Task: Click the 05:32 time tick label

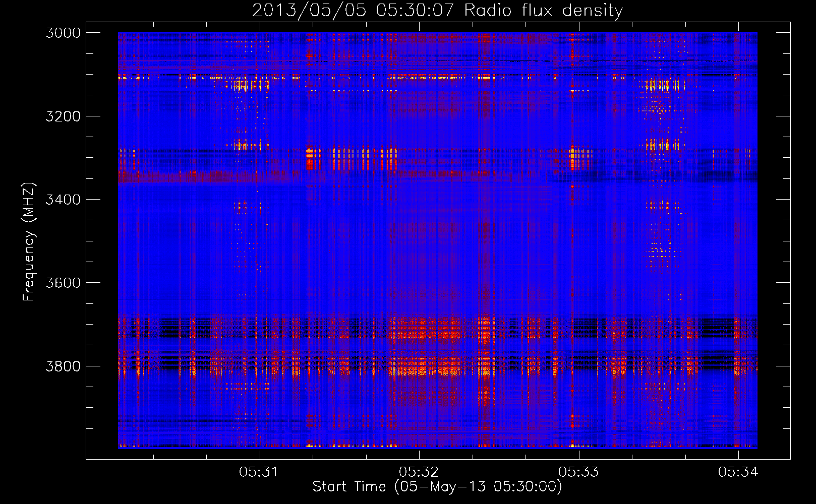Action: [419, 472]
